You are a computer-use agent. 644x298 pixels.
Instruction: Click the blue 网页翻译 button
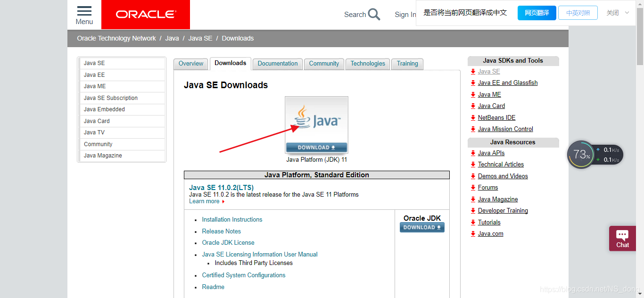click(x=537, y=13)
